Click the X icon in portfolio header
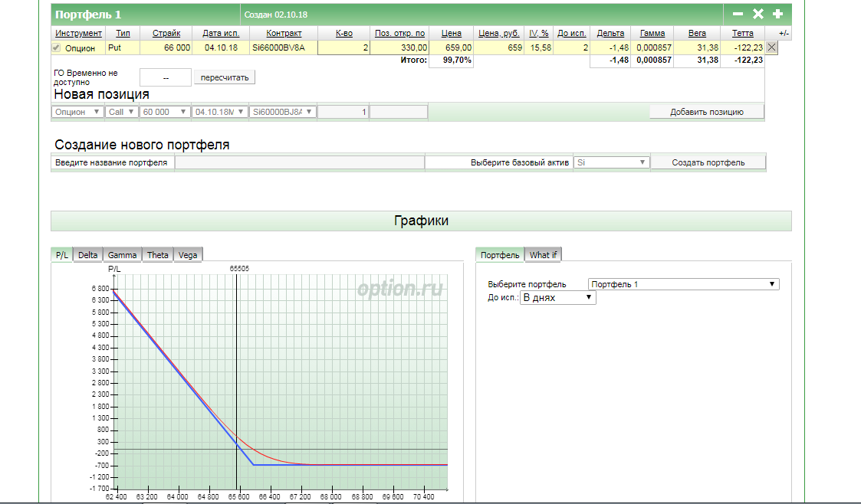861x504 pixels. pyautogui.click(x=757, y=14)
